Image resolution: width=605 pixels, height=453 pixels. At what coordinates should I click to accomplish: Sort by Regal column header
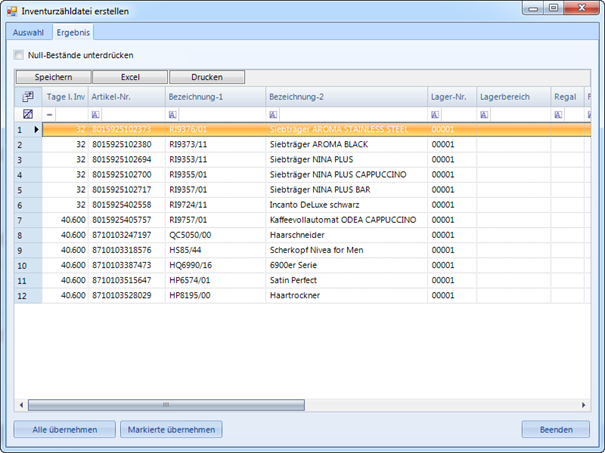pos(567,97)
